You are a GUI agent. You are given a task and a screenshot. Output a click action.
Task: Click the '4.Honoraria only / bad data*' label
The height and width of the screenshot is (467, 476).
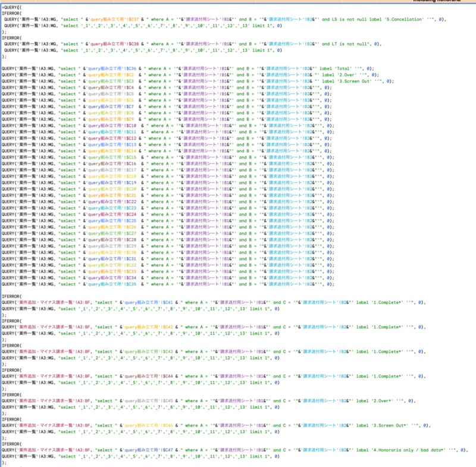click(409, 450)
